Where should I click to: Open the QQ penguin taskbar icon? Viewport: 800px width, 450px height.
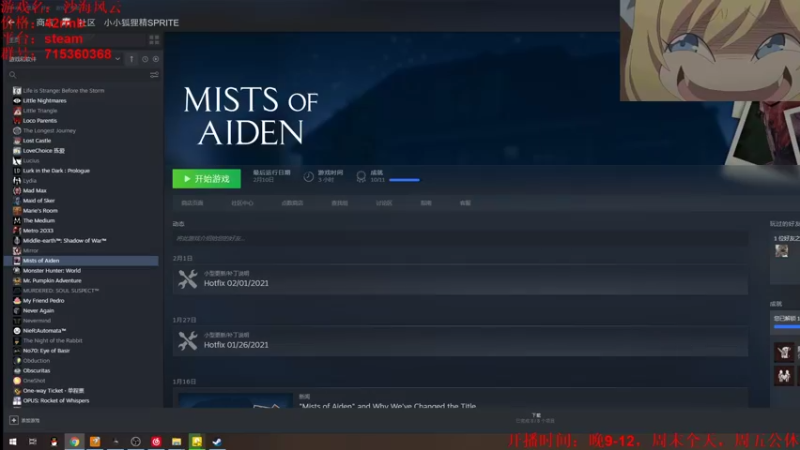click(x=54, y=442)
